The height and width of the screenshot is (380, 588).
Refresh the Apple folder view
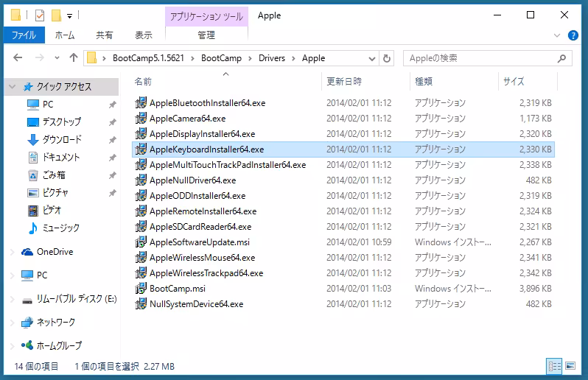[387, 58]
